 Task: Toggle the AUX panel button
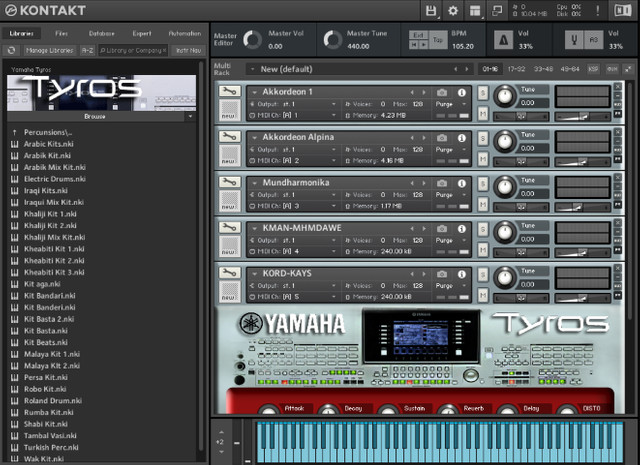tap(612, 69)
